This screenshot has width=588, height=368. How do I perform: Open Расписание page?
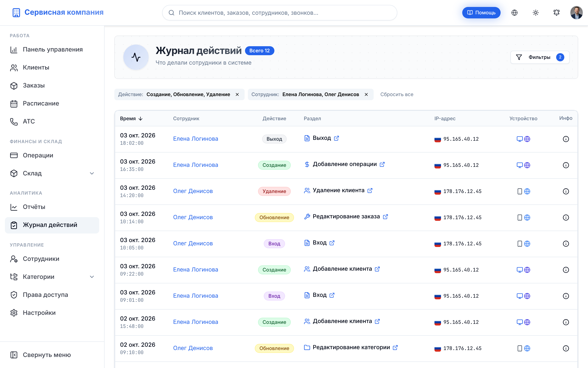pos(52,103)
